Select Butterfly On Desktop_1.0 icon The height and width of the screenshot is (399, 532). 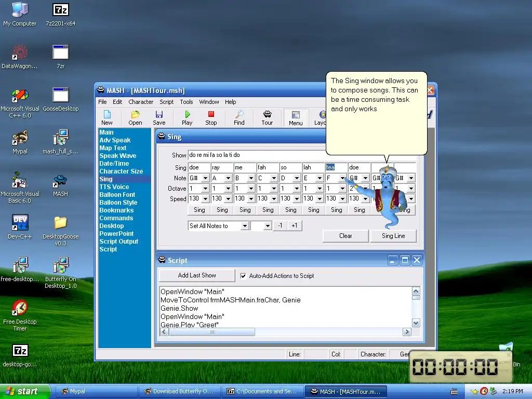61,273
